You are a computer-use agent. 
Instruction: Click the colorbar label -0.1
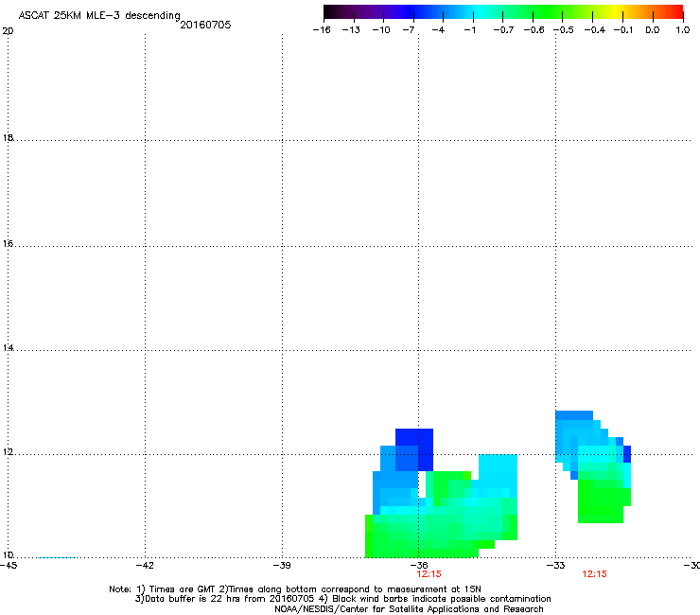[x=623, y=30]
